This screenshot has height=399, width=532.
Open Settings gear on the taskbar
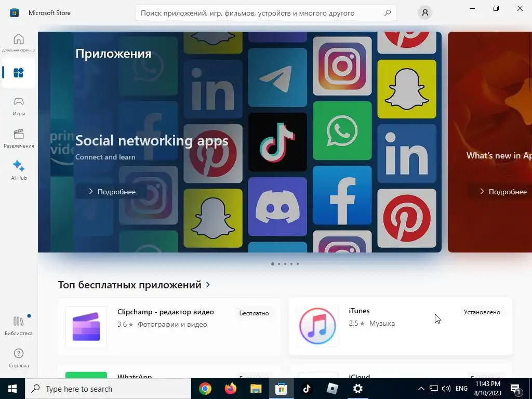click(x=357, y=389)
